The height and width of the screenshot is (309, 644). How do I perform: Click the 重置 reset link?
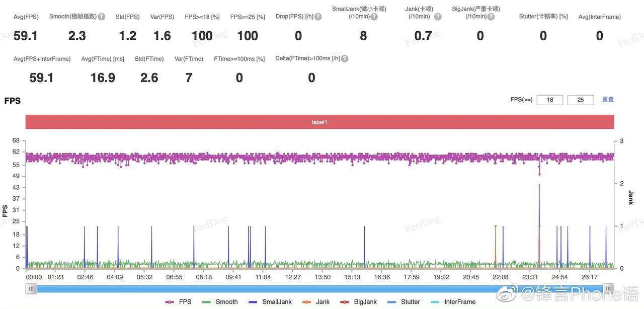click(x=608, y=100)
